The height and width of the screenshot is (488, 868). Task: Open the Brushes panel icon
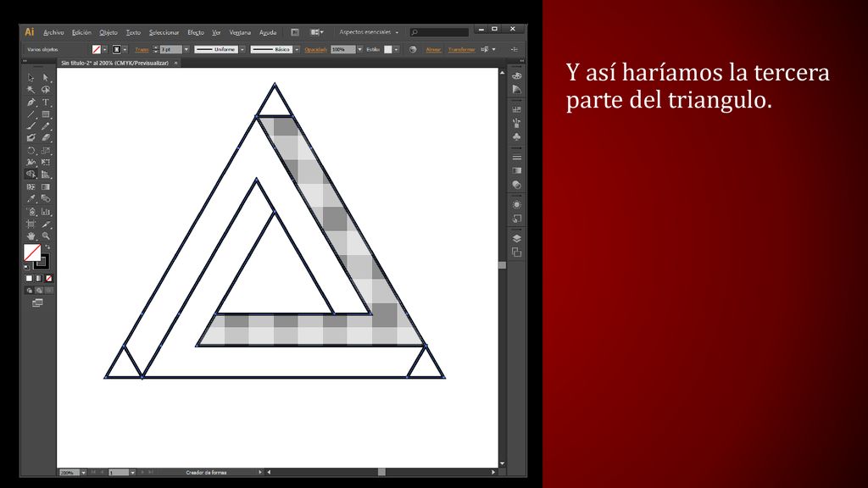tap(516, 123)
